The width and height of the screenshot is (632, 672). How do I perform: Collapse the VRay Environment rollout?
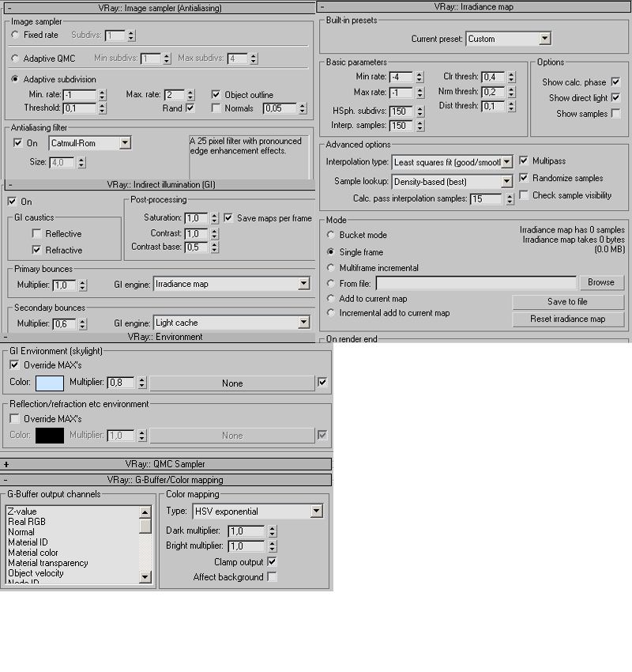tap(6, 337)
